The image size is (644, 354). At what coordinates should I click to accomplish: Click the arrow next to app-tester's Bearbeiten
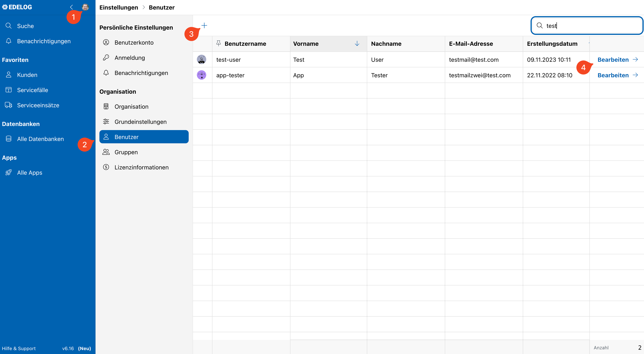coord(635,75)
